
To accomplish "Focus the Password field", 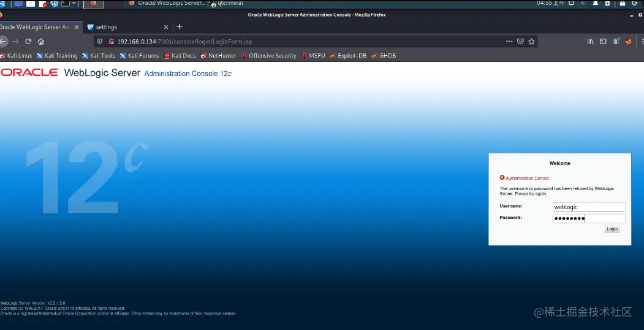I will (589, 218).
